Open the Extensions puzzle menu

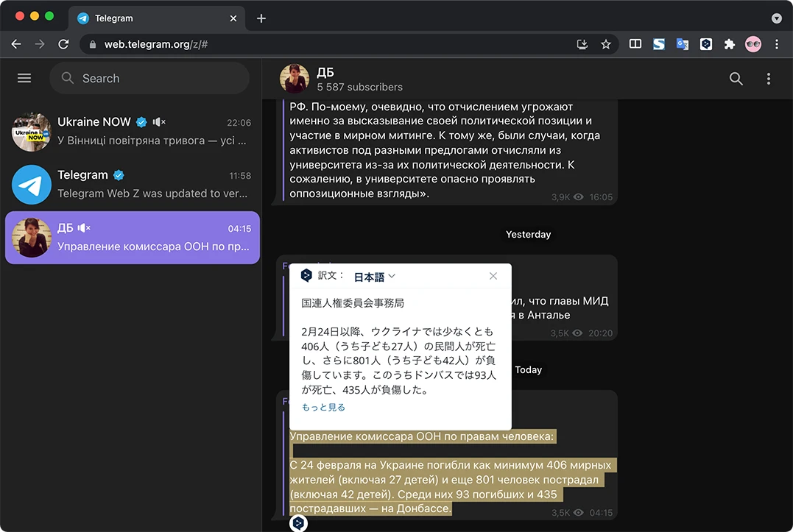[729, 44]
